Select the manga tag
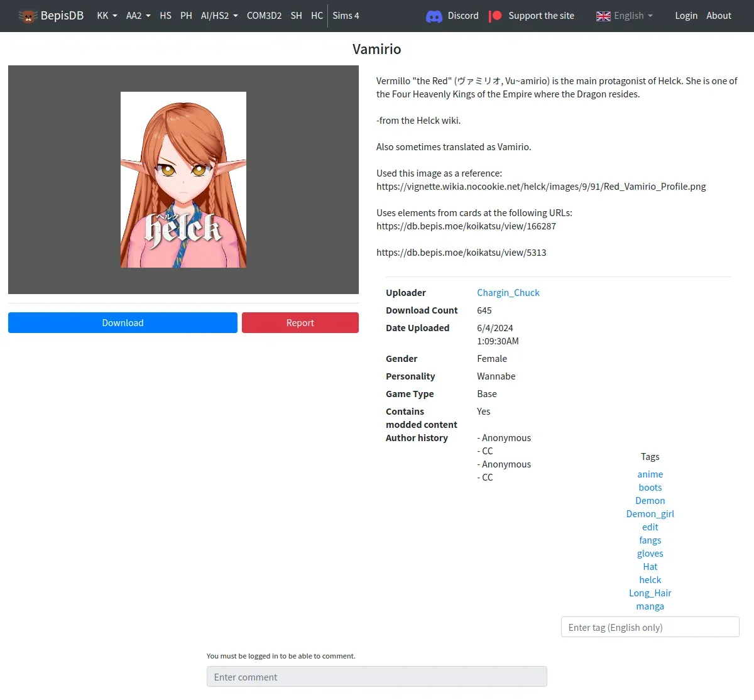 (x=650, y=606)
